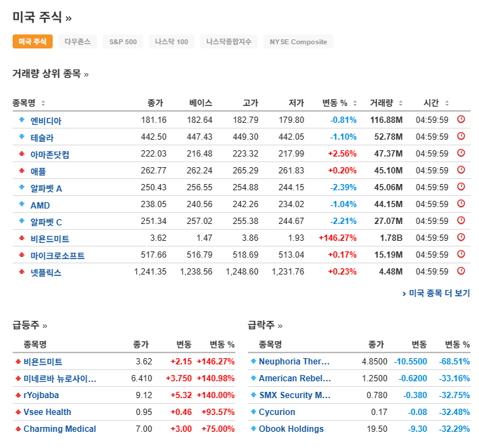Open 엔비디아 stock link
This screenshot has width=479, height=448.
(46, 121)
